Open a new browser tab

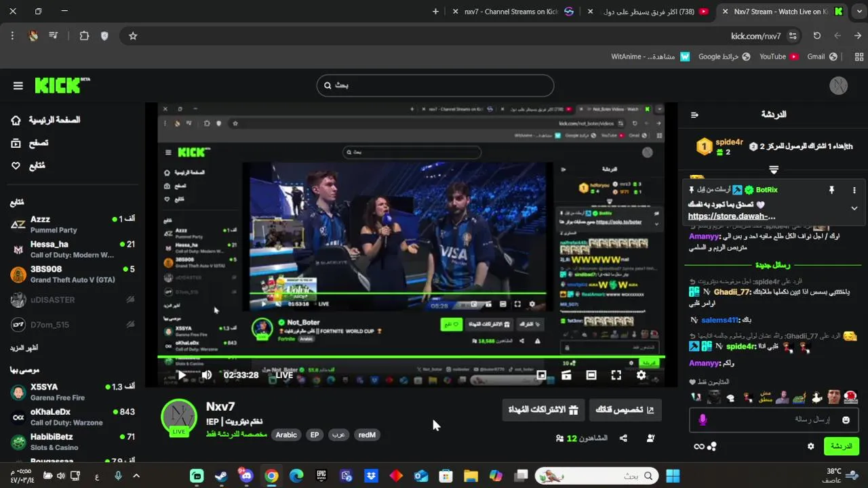tap(435, 12)
